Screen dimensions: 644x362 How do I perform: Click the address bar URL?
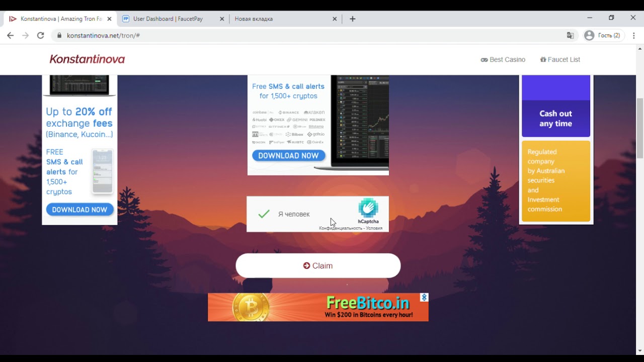103,35
